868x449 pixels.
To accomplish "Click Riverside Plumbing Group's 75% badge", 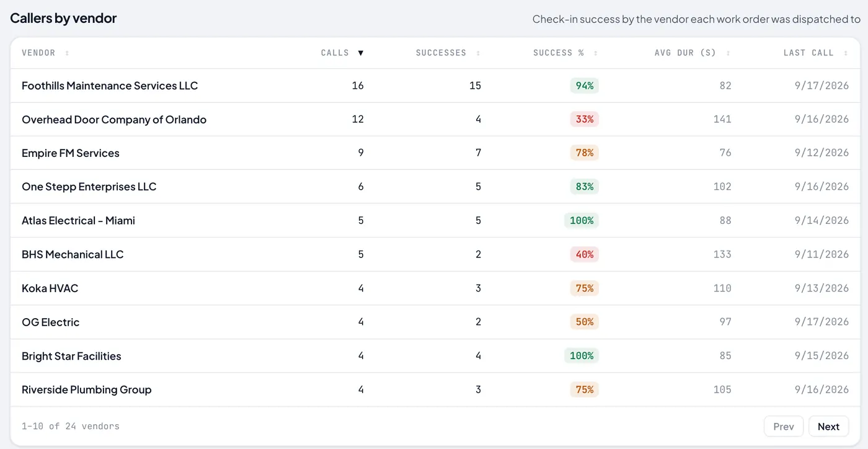I will coord(585,389).
